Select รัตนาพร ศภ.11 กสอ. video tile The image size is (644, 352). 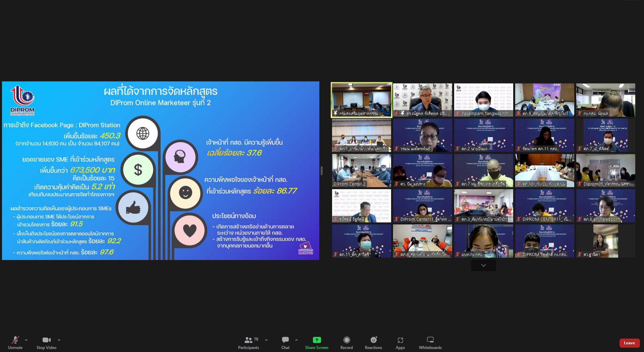tap(544, 135)
